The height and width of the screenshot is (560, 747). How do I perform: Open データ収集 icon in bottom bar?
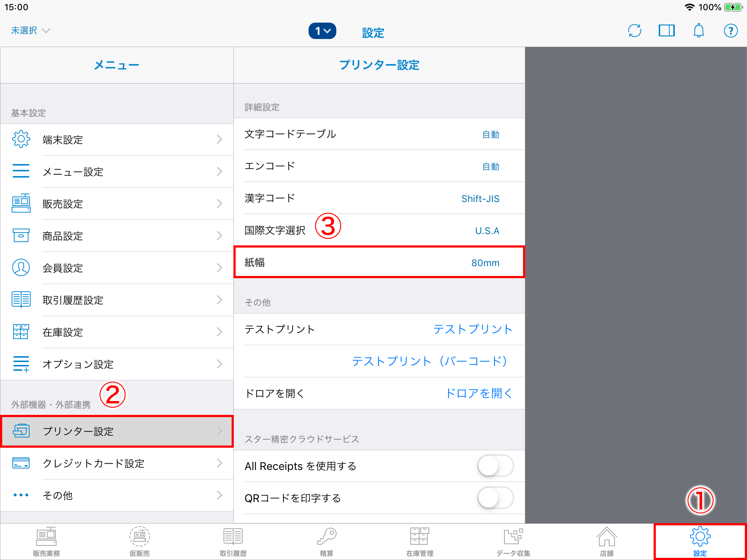[x=513, y=542]
